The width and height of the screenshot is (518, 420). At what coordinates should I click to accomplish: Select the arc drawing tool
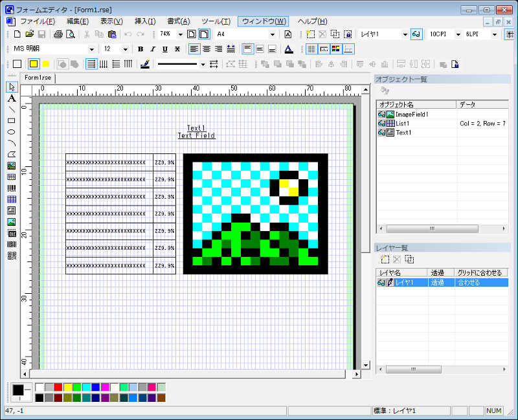(x=12, y=143)
